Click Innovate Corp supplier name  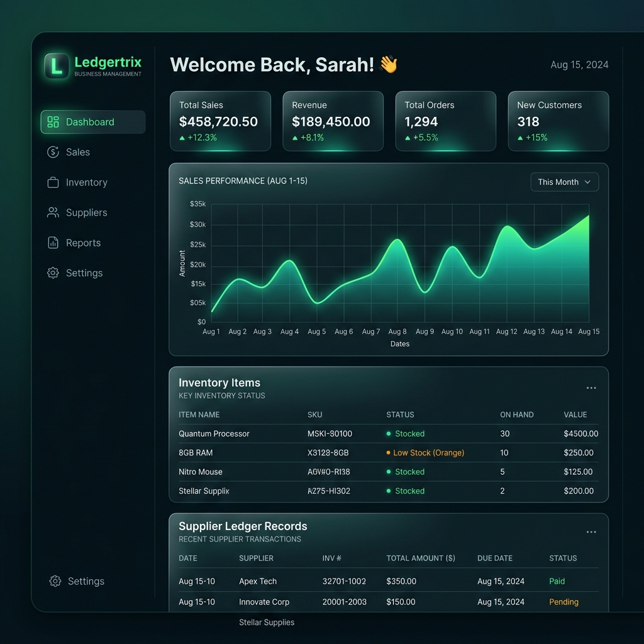pos(264,602)
